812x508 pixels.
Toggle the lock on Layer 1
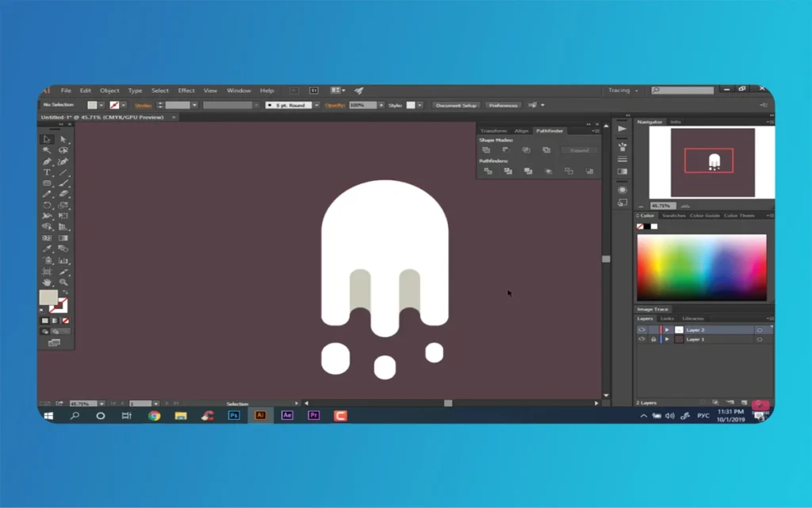coord(653,339)
